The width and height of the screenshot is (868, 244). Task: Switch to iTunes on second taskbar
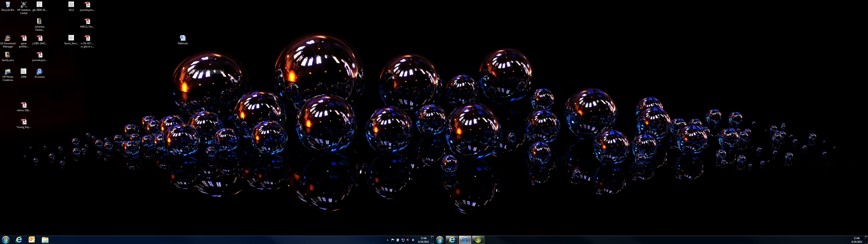point(465,240)
